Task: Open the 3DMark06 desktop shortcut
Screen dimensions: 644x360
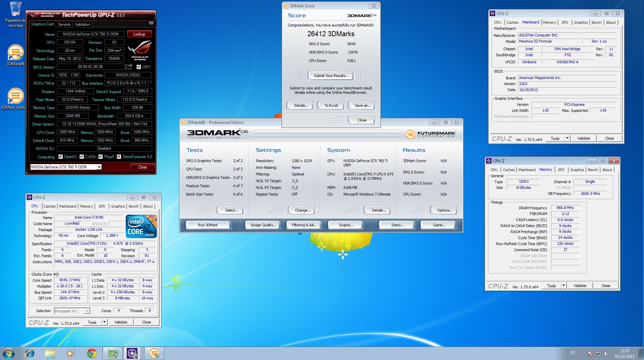Action: coord(15,55)
